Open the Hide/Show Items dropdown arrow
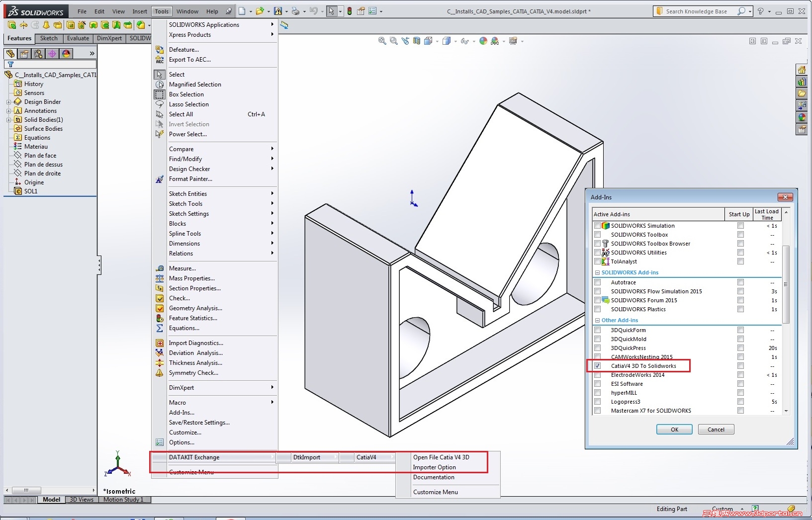Screen dimensions: 812x520 [474, 41]
